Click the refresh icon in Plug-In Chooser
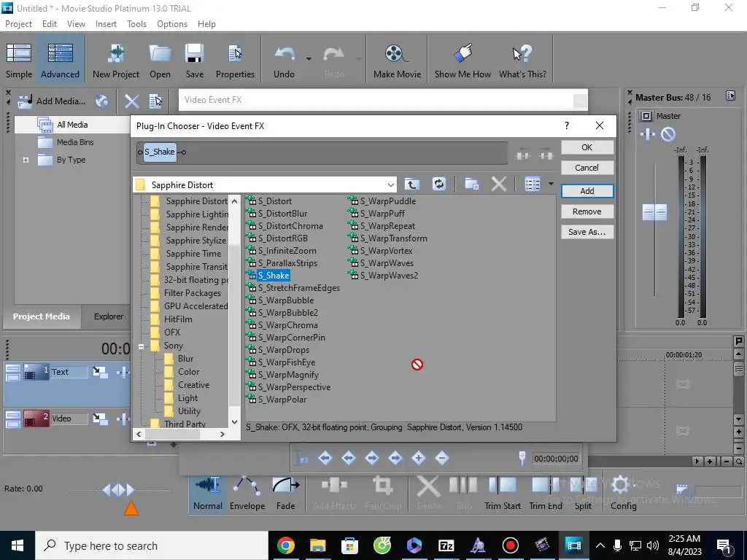This screenshot has height=560, width=747. 438,184
